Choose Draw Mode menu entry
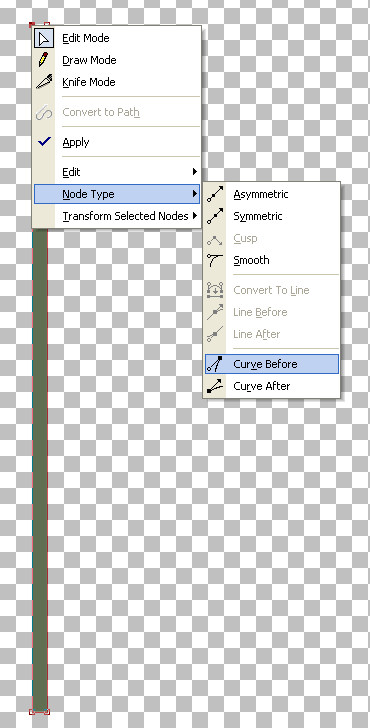 point(117,60)
